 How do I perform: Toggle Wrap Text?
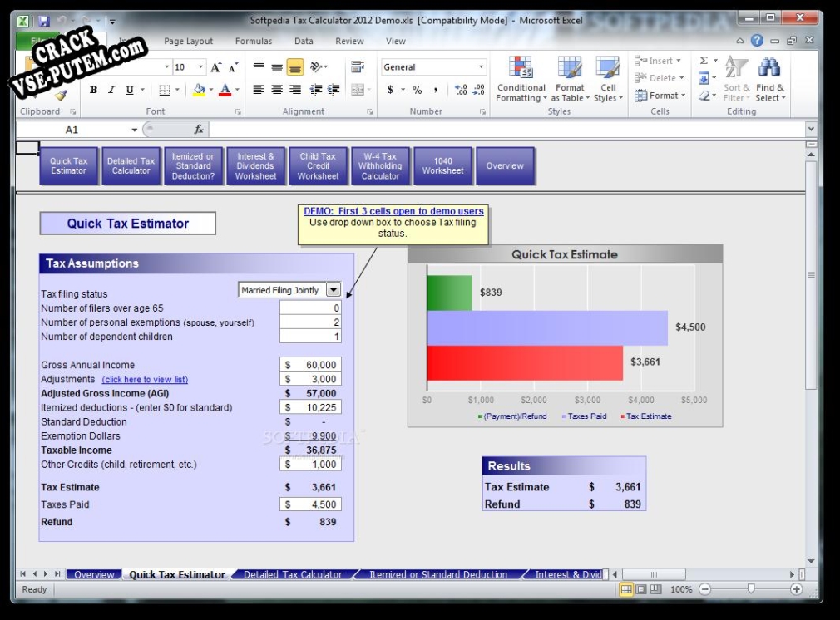(358, 67)
